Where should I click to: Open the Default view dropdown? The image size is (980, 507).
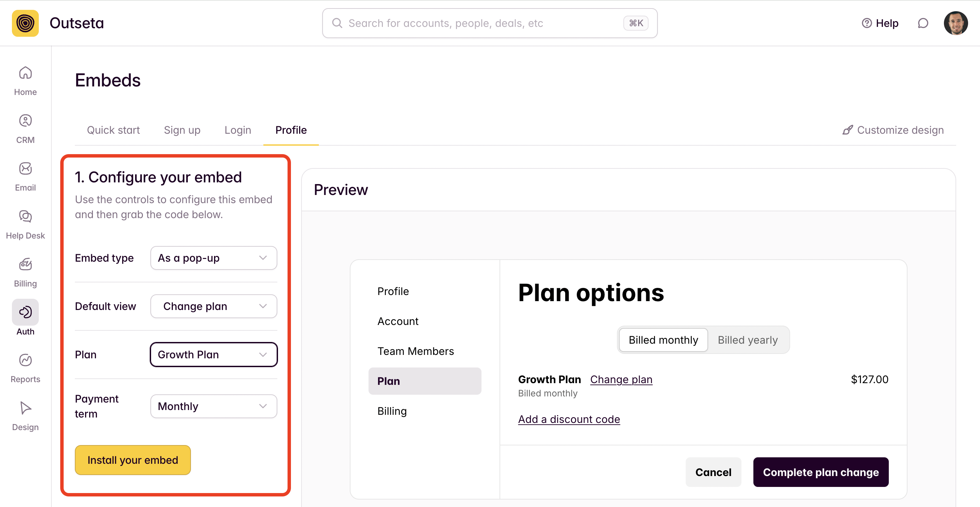tap(213, 306)
